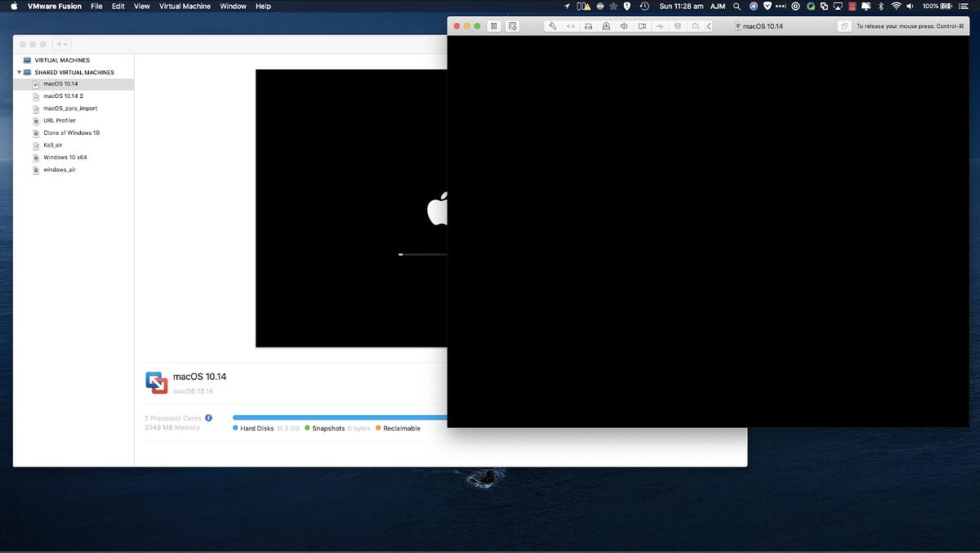Click the CD/DVD drive device icon
This screenshot has width=980, height=553.
(x=606, y=26)
